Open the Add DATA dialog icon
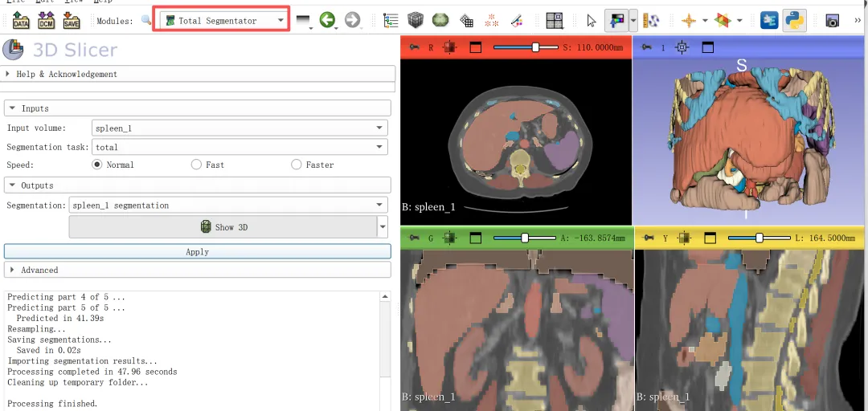868x411 pixels. point(21,20)
